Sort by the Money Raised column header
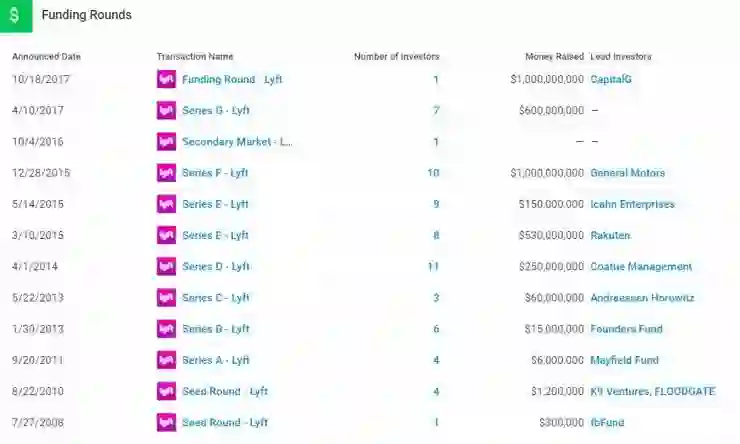The height and width of the screenshot is (444, 740). coord(554,56)
